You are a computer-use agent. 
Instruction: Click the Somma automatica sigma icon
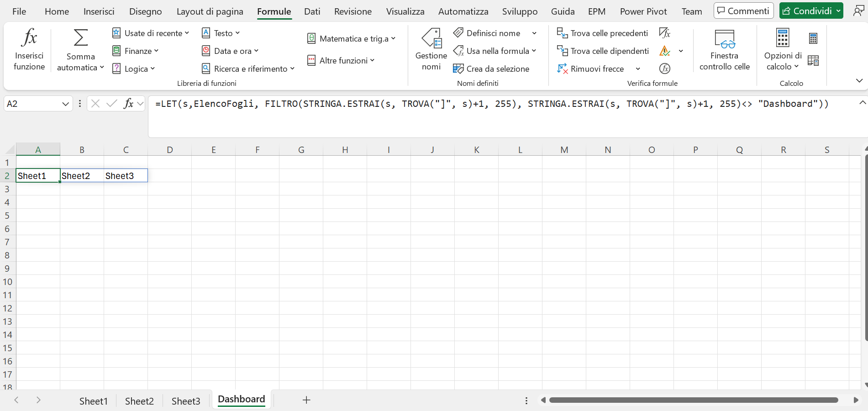coord(81,38)
